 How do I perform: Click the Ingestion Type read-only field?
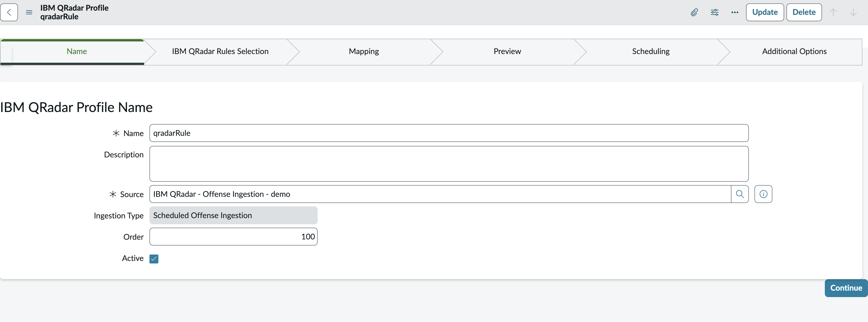(x=234, y=216)
